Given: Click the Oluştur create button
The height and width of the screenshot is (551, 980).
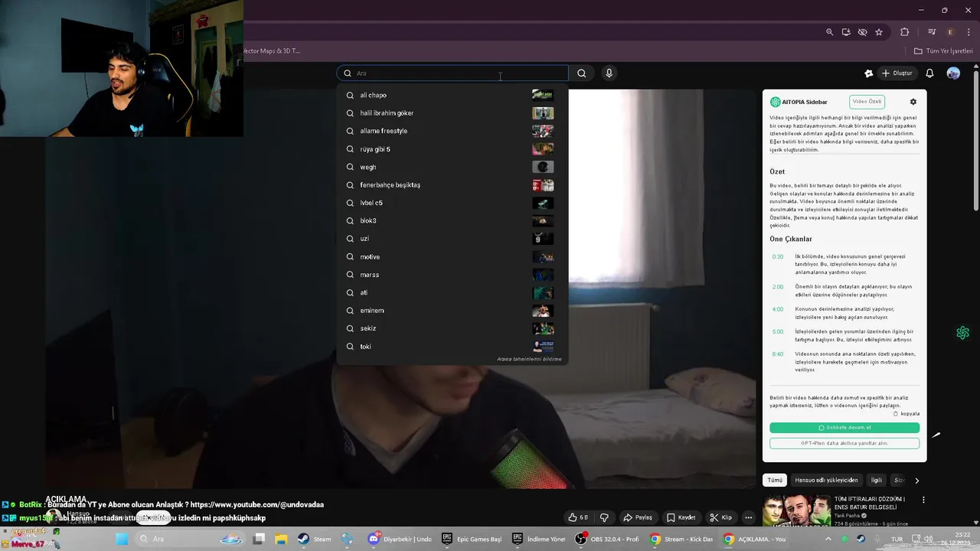Looking at the screenshot, I should coord(897,73).
